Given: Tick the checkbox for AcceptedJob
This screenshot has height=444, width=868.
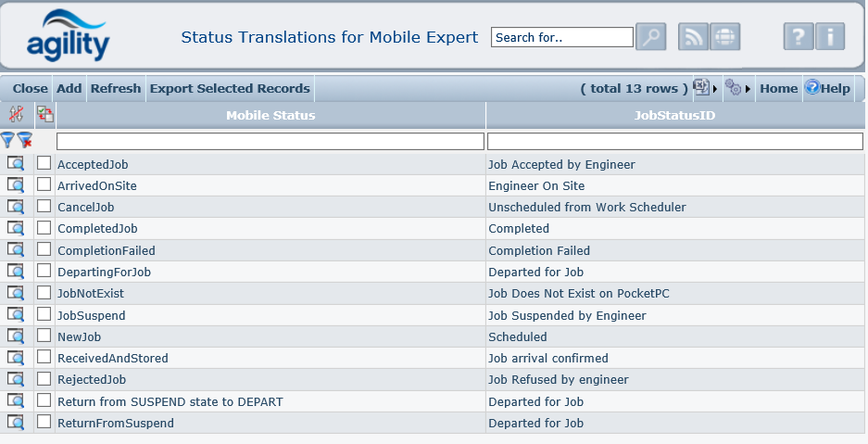Looking at the screenshot, I should (44, 163).
